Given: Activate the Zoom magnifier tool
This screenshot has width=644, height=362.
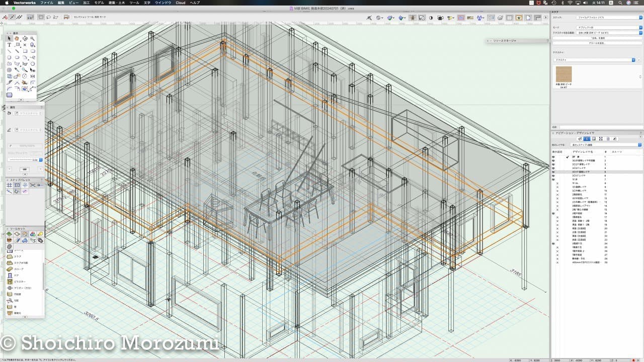Looking at the screenshot, I should point(33,39).
